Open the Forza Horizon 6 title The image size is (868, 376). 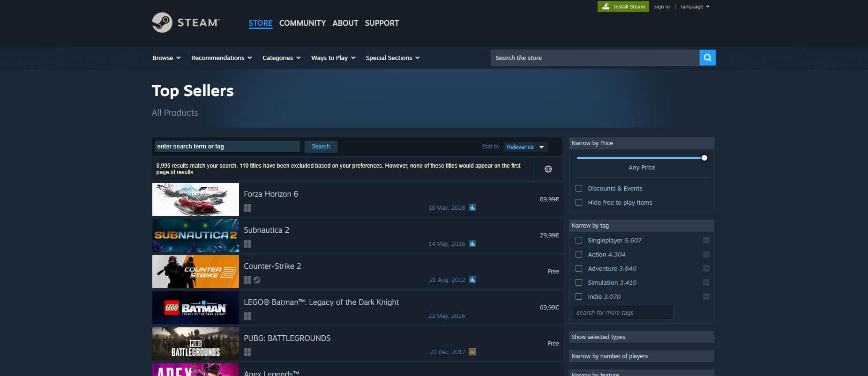coord(271,194)
